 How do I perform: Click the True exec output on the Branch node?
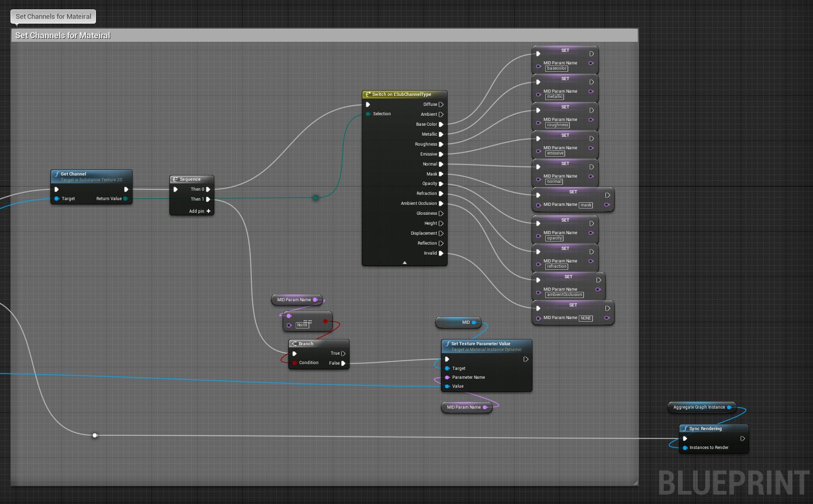coord(343,353)
